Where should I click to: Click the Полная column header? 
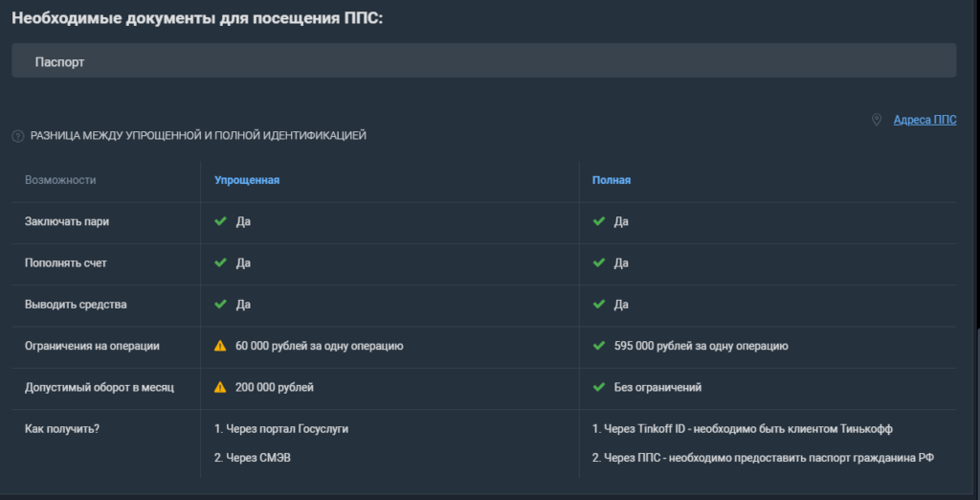[x=612, y=180]
